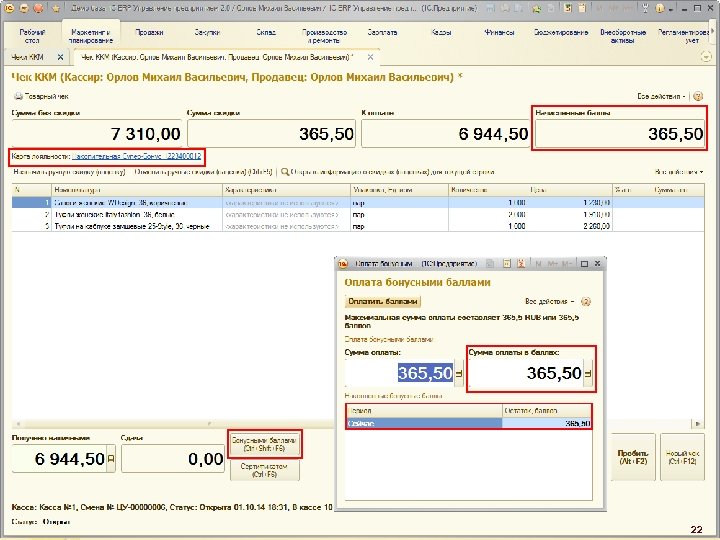Click help icon next to main Все действия
Screen dimensions: 720x540
(x=699, y=97)
